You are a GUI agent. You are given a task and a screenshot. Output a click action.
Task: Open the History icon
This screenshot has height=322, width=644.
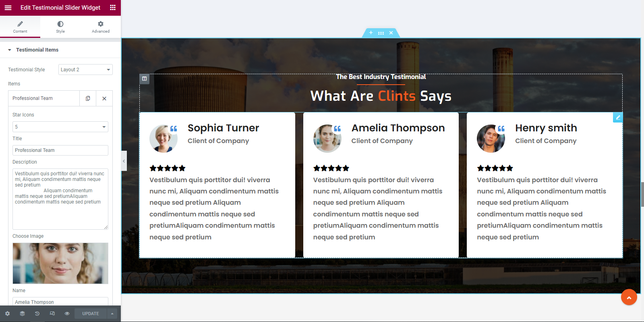click(37, 314)
